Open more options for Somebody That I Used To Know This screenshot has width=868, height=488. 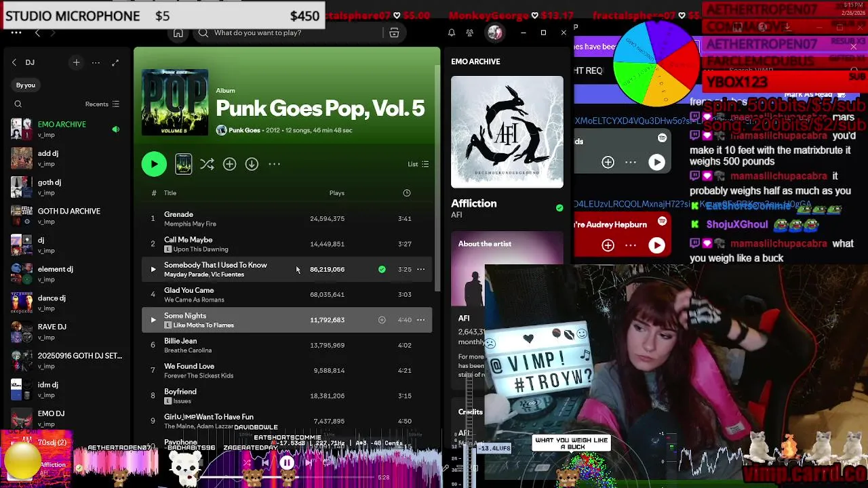[x=420, y=269]
